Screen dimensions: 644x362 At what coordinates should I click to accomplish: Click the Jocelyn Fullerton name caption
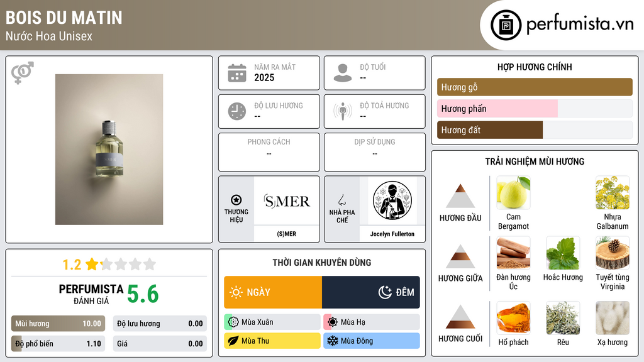click(x=392, y=234)
